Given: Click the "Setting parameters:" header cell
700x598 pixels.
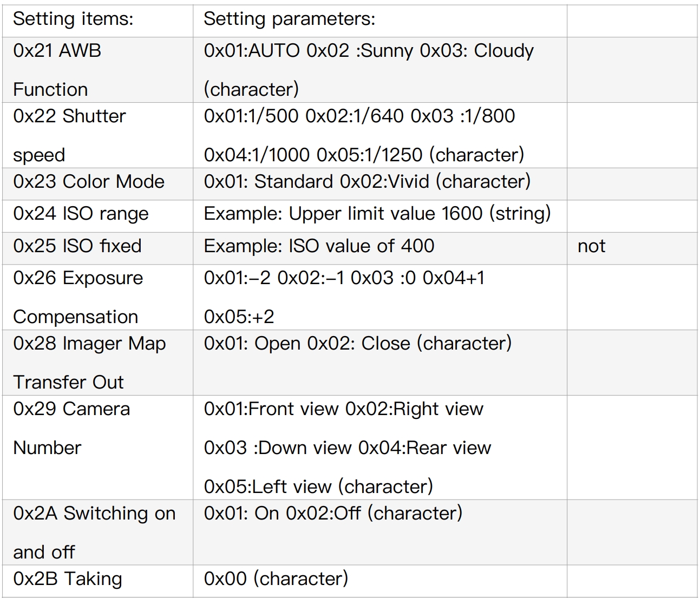Looking at the screenshot, I should [289, 19].
